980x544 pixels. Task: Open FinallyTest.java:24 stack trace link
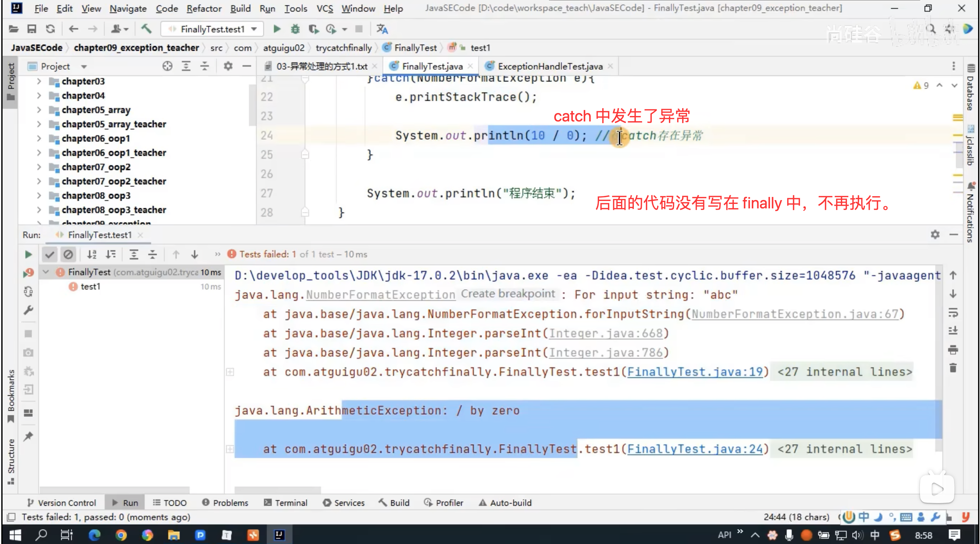click(x=695, y=449)
